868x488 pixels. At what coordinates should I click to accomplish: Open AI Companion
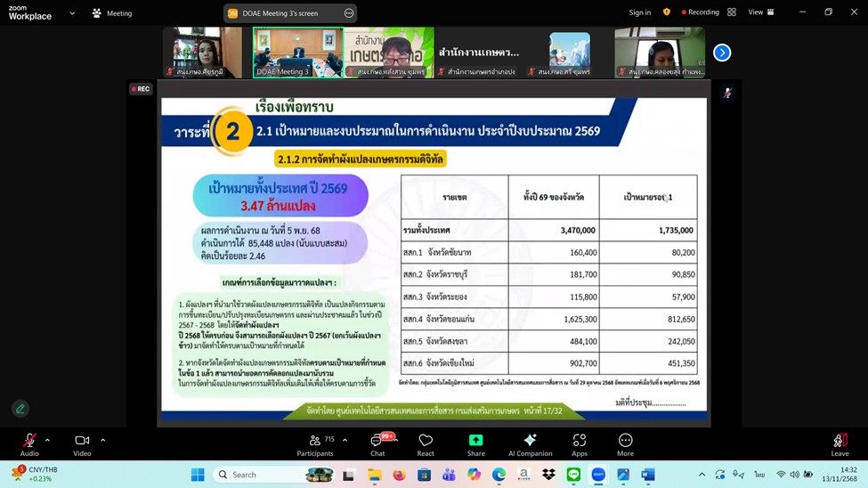pos(530,442)
